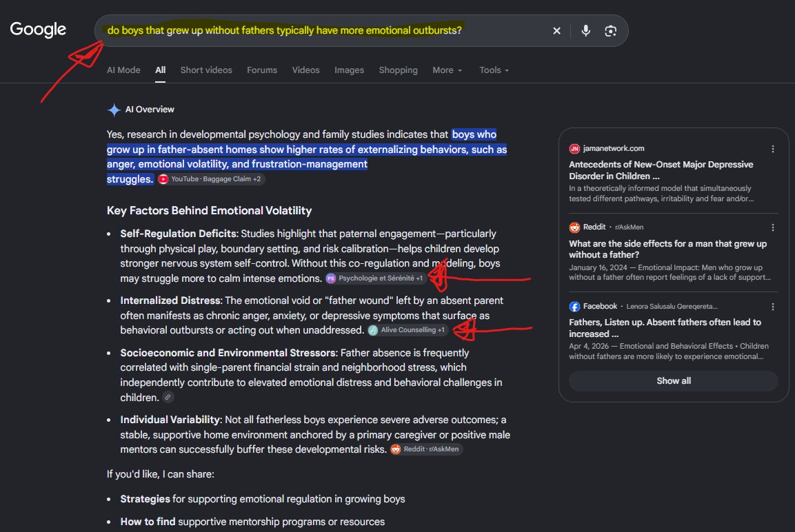The image size is (795, 532).
Task: Switch to the Images tab
Action: point(349,70)
